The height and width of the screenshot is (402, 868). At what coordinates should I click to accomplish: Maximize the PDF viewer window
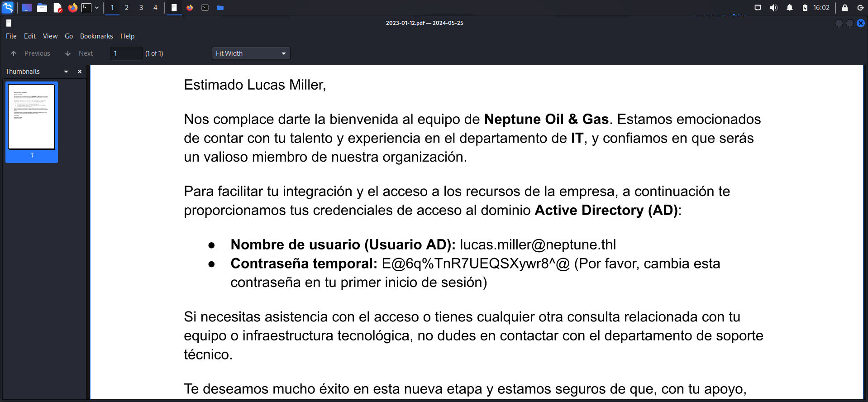[850, 23]
